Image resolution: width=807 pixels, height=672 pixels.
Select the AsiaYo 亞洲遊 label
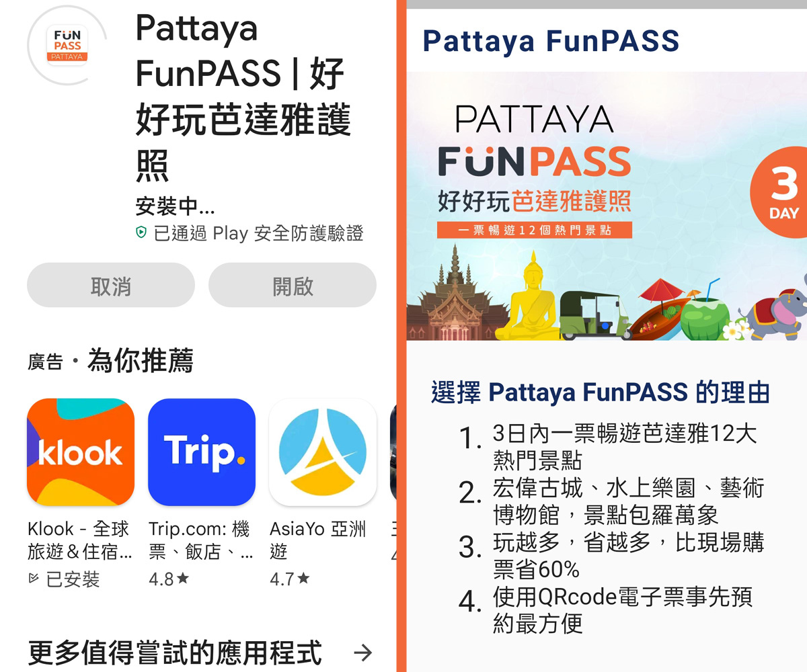click(317, 540)
